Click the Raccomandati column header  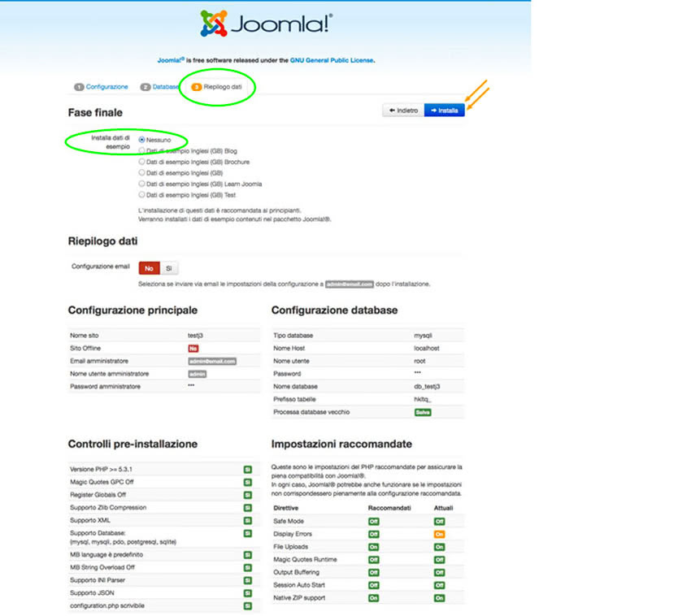[389, 508]
